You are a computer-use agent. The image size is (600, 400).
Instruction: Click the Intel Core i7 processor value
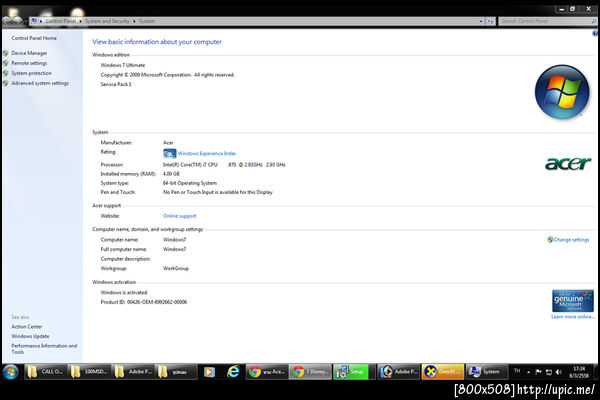[x=224, y=165]
